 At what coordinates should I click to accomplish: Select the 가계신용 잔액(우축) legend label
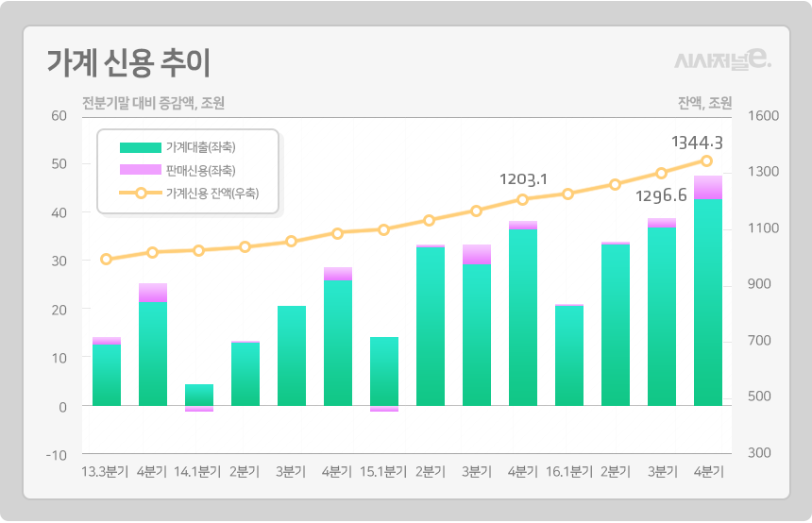tap(211, 194)
